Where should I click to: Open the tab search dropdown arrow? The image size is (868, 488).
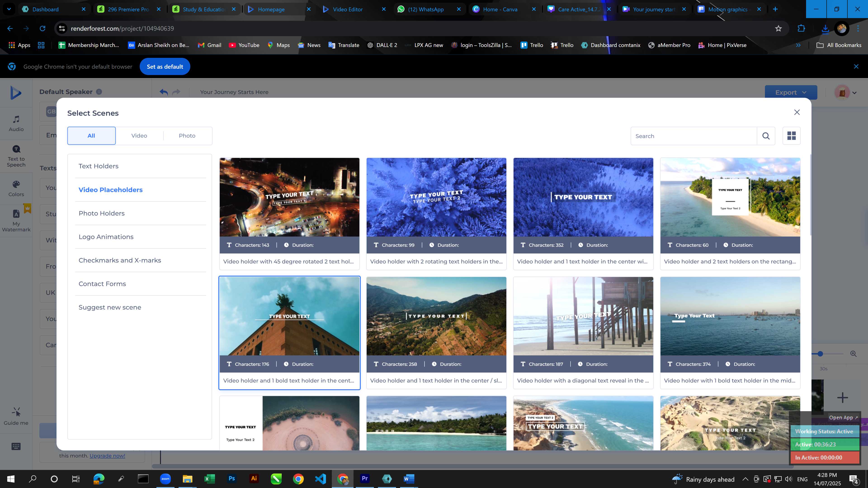tap(9, 9)
